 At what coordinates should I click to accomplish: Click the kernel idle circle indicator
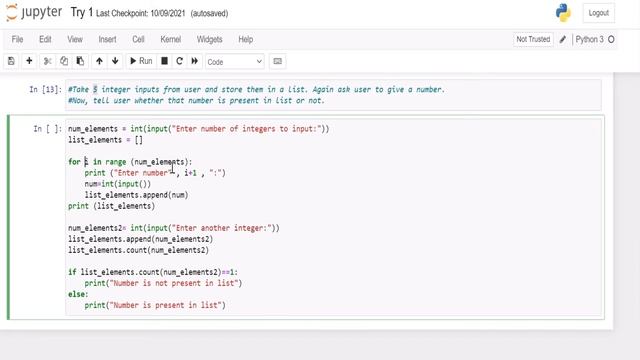[x=611, y=40]
